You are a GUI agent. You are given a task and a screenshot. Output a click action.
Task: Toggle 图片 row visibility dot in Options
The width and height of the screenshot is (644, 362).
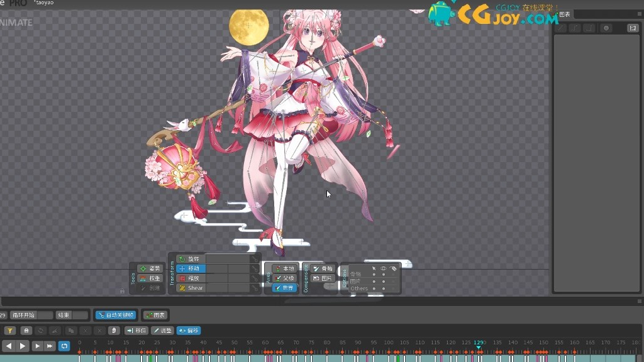(x=384, y=282)
